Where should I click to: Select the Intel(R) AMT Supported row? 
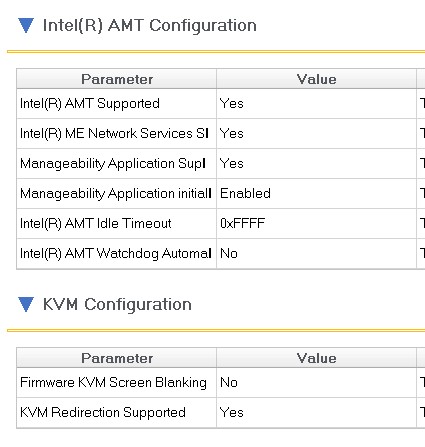pos(221,103)
